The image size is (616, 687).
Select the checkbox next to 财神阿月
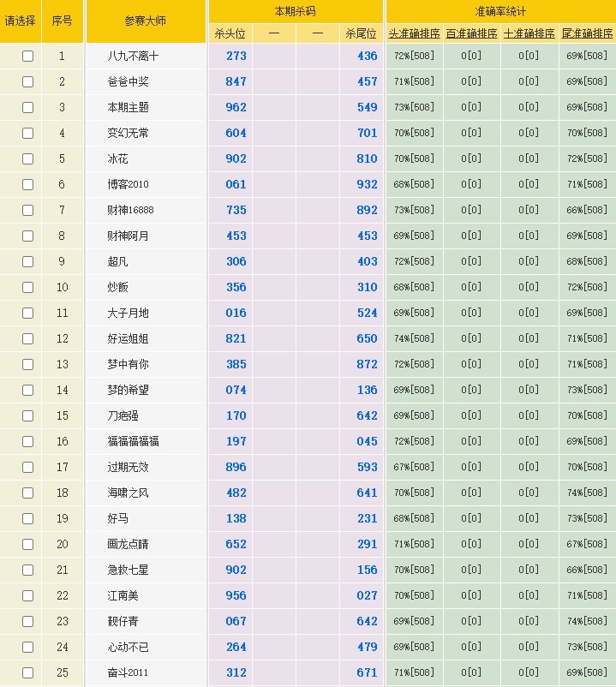pos(27,236)
